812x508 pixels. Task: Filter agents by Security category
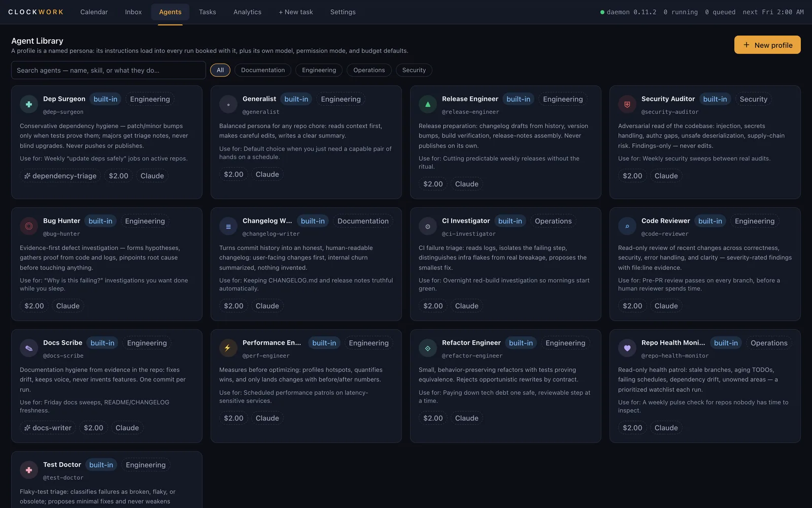(414, 70)
